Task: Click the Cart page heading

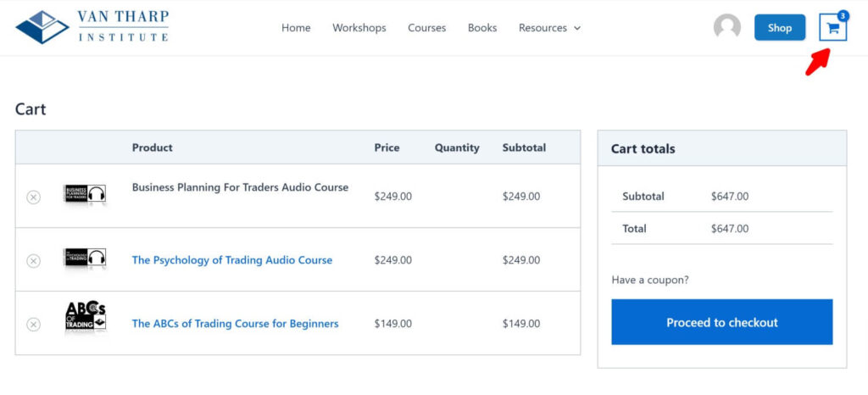Action: coord(31,109)
